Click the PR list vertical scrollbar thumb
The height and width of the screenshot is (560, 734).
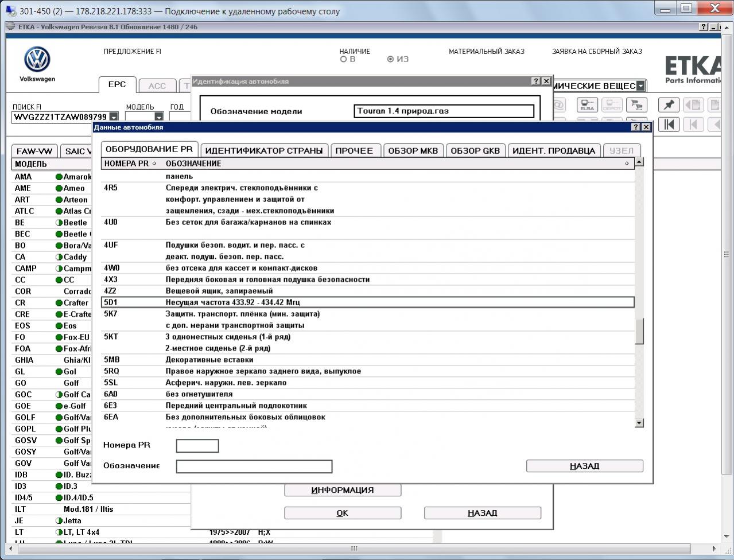coord(639,331)
